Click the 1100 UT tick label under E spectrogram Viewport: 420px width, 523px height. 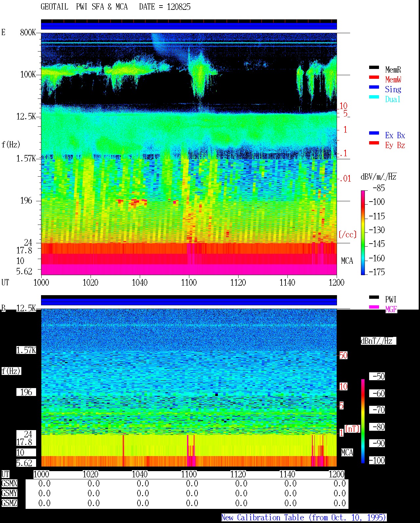coord(189,283)
